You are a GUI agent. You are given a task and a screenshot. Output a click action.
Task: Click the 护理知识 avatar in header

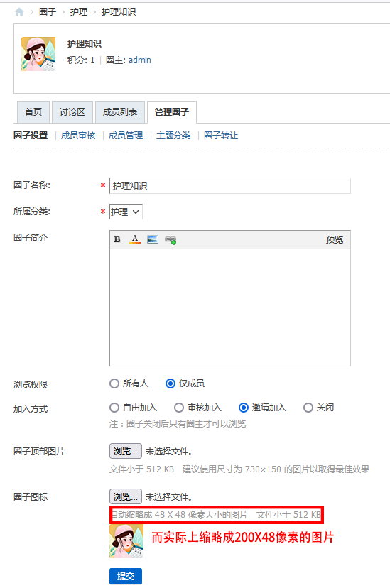tap(38, 54)
